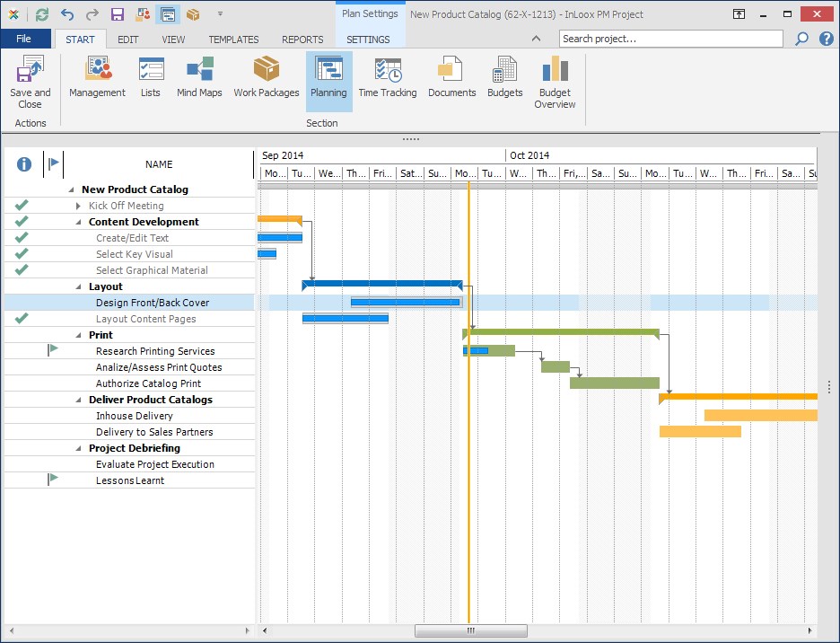This screenshot has height=643, width=840.
Task: Click the search magnifier icon
Action: (801, 39)
